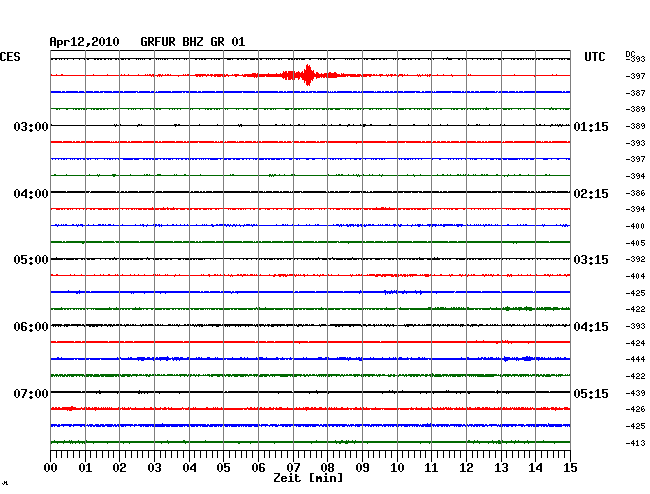Viewport: 650px width, 494px height.
Task: Click minute 05 on the time axis
Action: click(223, 467)
